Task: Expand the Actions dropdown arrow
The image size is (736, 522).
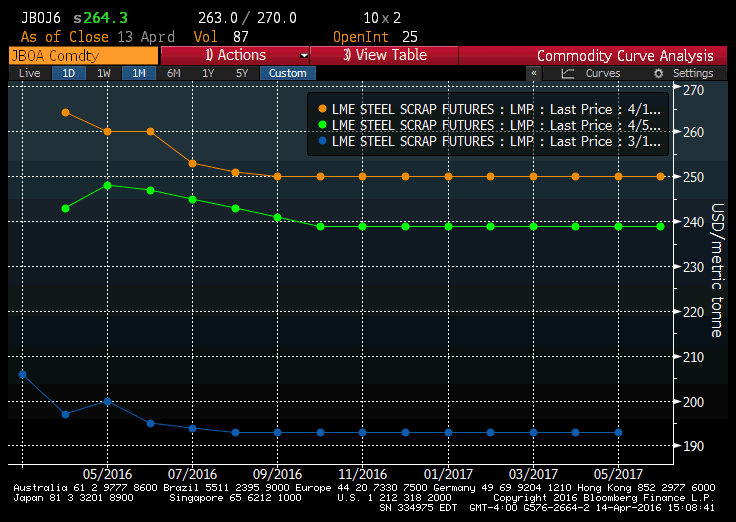Action: click(x=304, y=56)
